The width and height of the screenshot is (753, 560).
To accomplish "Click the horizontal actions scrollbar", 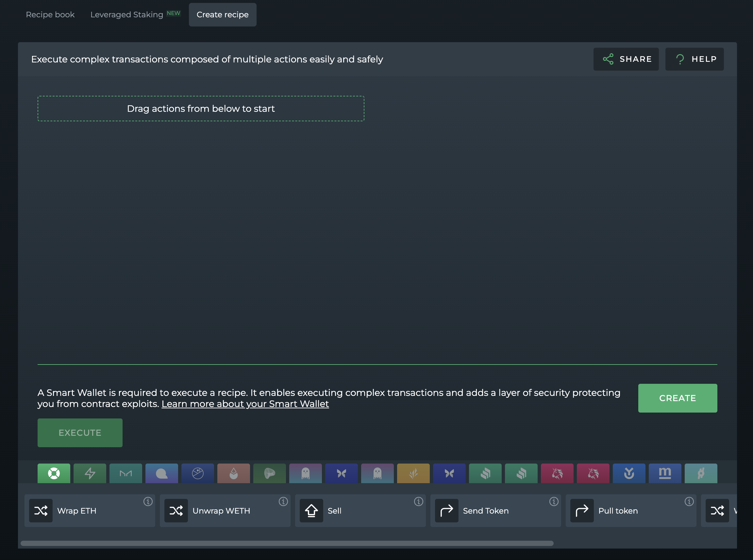I will (x=287, y=543).
